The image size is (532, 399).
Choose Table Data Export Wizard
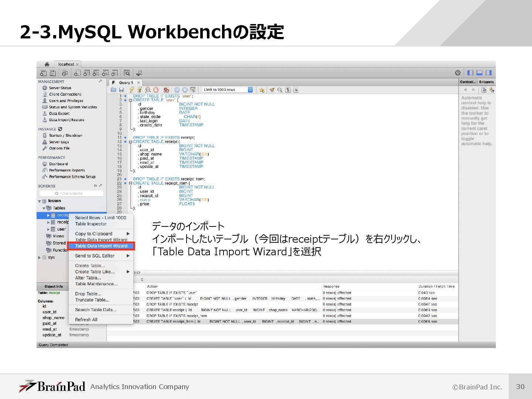[x=101, y=240]
